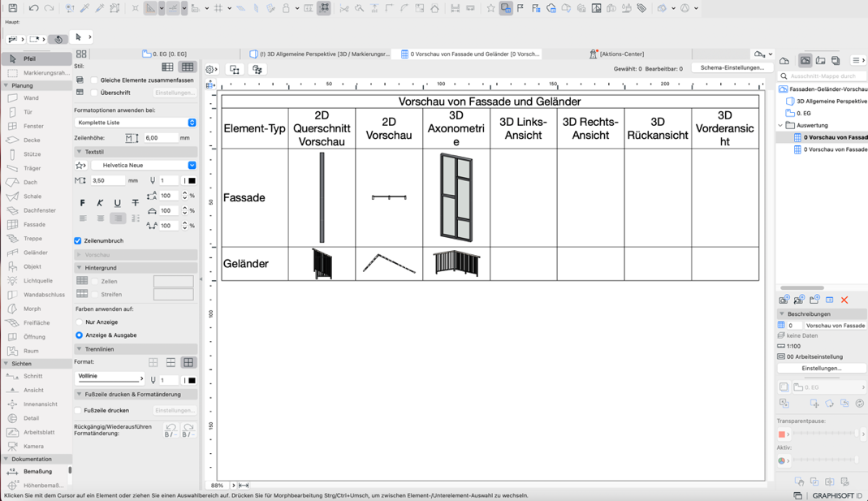
Task: Switch to 3D Allgemeine Perspektive tab
Action: point(319,54)
